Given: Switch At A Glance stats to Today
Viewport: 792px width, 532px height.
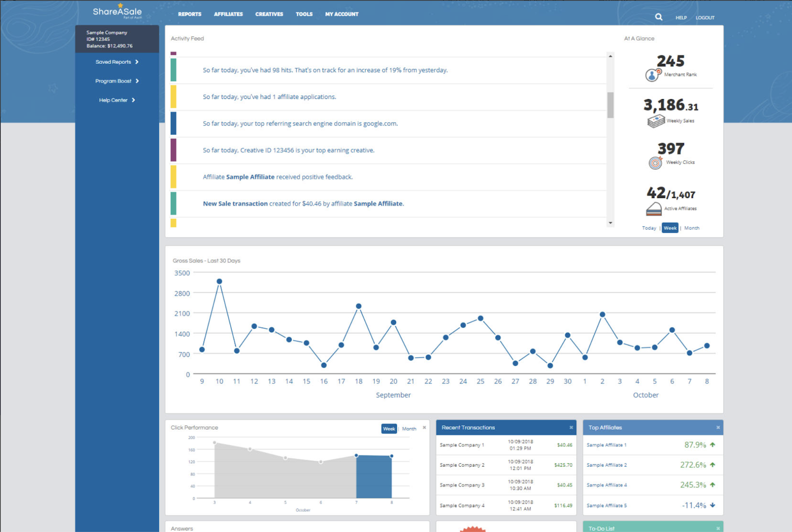Looking at the screenshot, I should pos(648,228).
